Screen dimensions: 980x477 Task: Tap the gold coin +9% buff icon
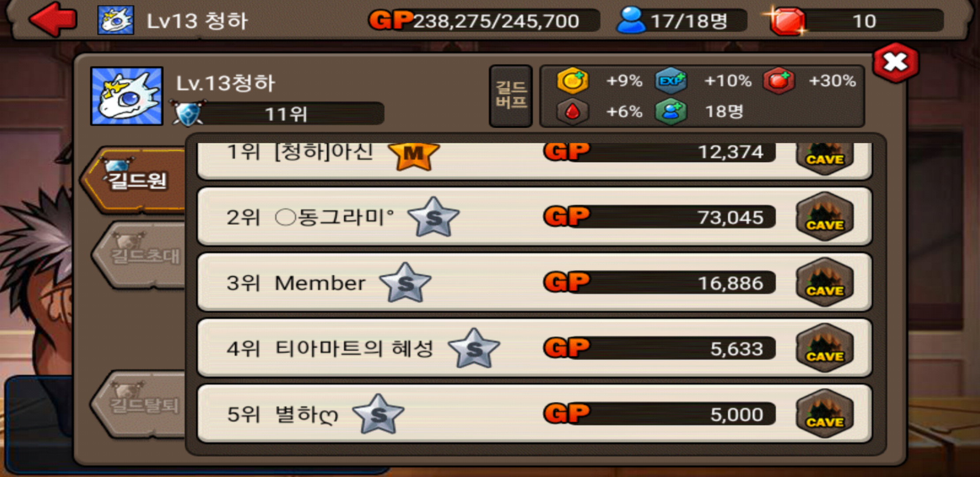572,81
